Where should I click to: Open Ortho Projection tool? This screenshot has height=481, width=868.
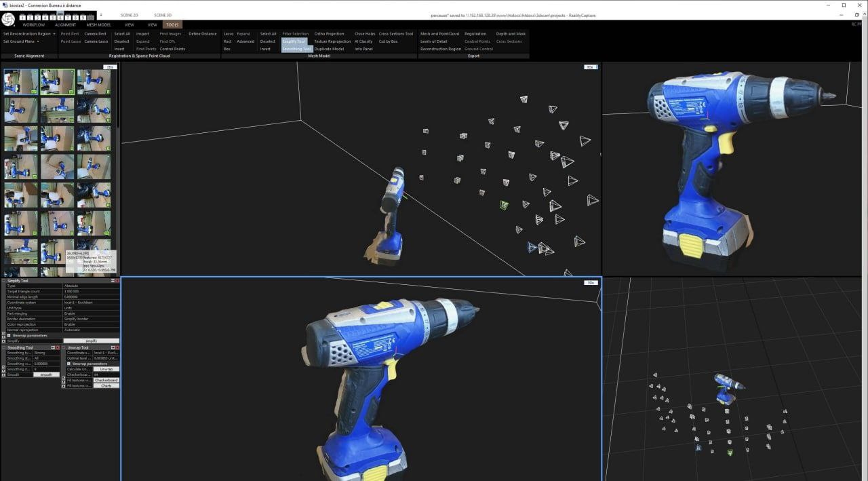329,34
